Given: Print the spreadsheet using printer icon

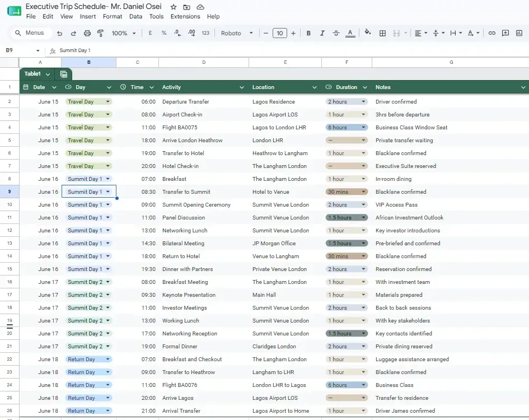Looking at the screenshot, I should [87, 33].
